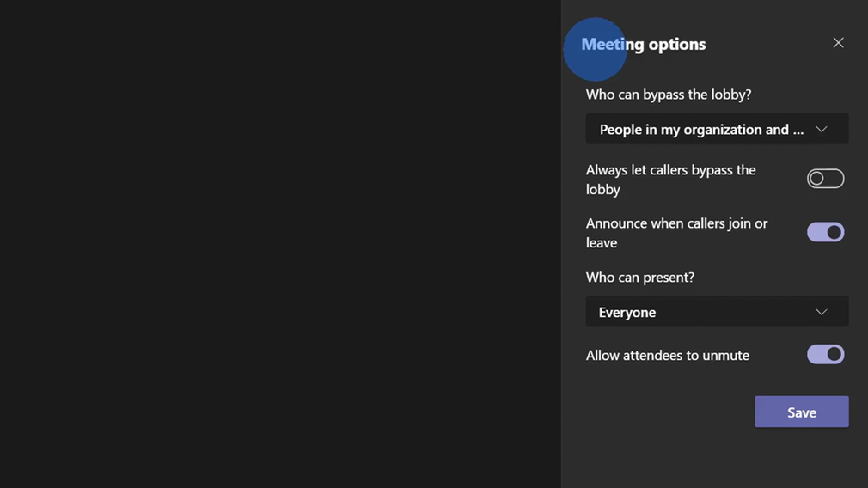Enable 'Always let callers bypass the lobby' switch
The height and width of the screenshot is (488, 868).
pyautogui.click(x=825, y=179)
